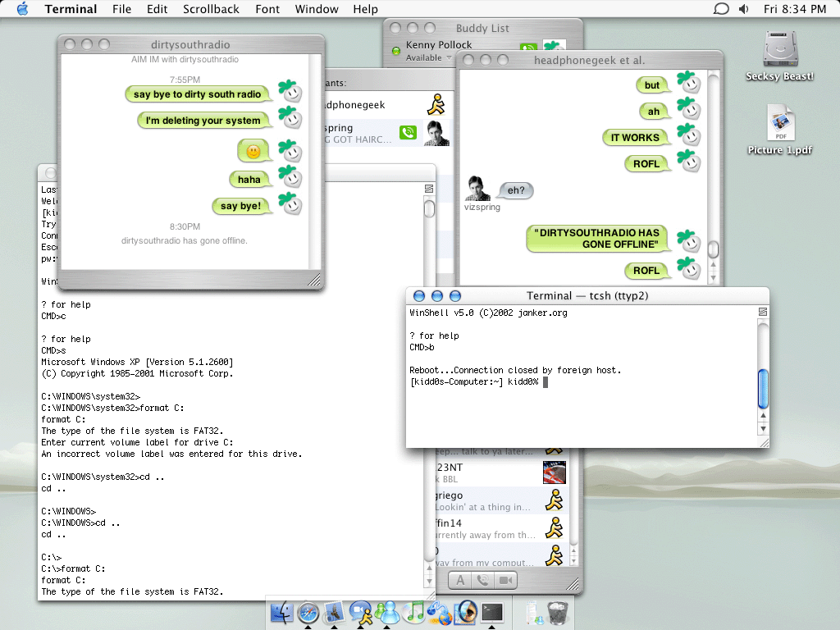Click the scroll down arrow in headphonegeek chat
The height and width of the screenshot is (630, 840).
click(713, 277)
